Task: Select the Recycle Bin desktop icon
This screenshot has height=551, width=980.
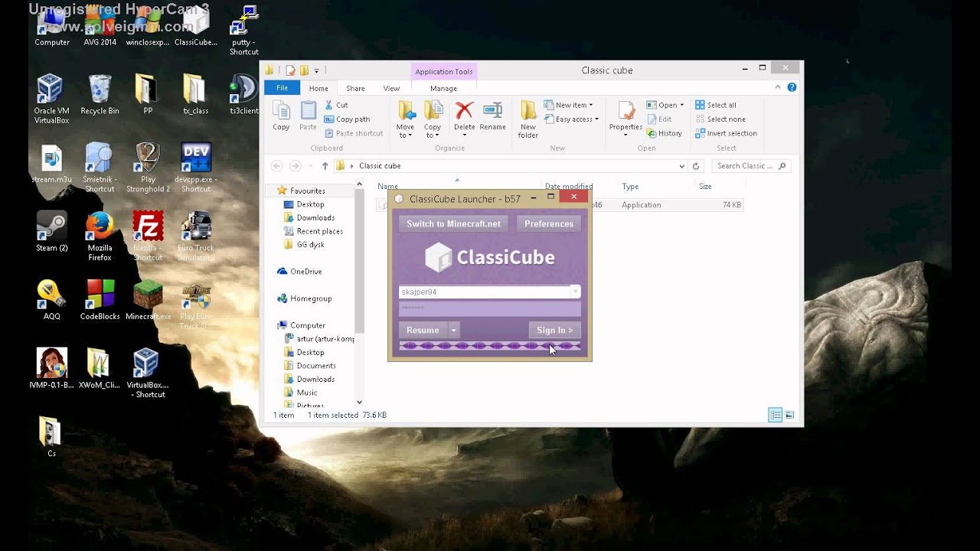Action: [100, 95]
